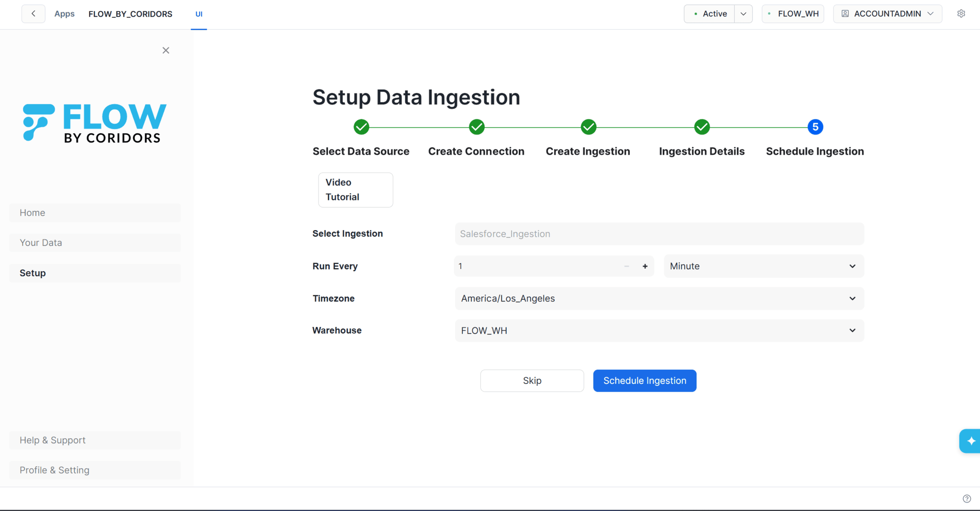Viewport: 980px width, 511px height.
Task: Open Profile & Setting in the sidebar
Action: (x=95, y=470)
